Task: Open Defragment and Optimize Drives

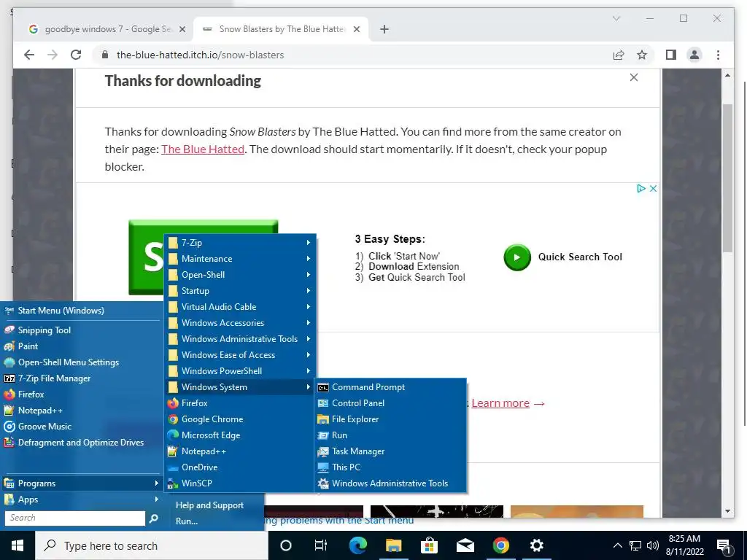Action: coord(81,443)
